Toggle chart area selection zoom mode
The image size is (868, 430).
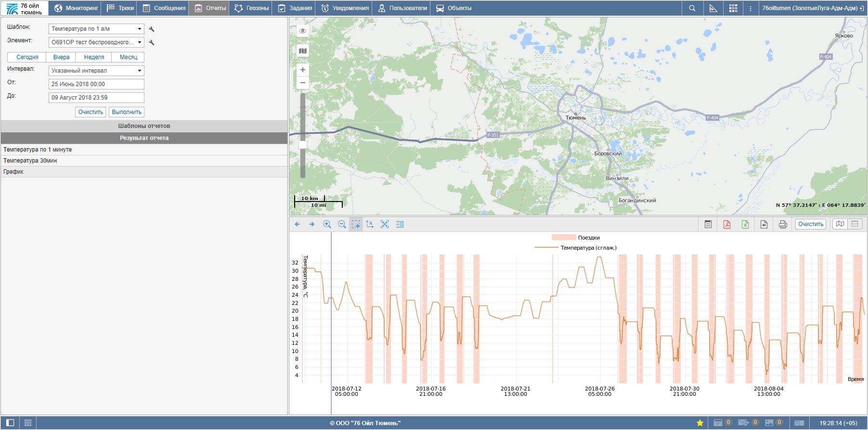pyautogui.click(x=356, y=225)
